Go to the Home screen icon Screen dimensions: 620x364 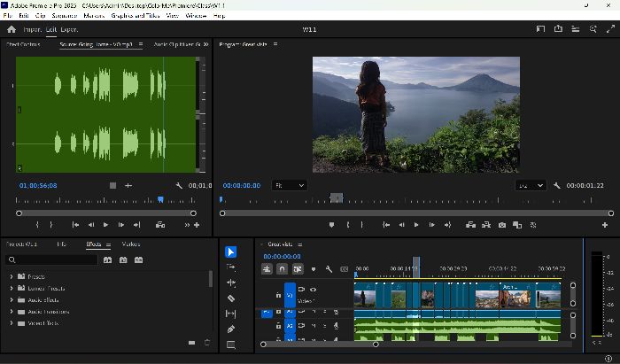12,29
